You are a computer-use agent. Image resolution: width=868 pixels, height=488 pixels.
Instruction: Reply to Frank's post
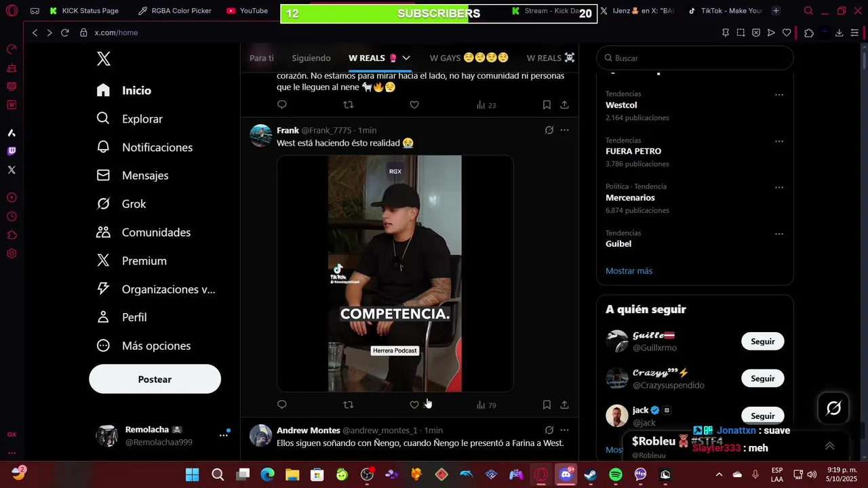point(282,405)
